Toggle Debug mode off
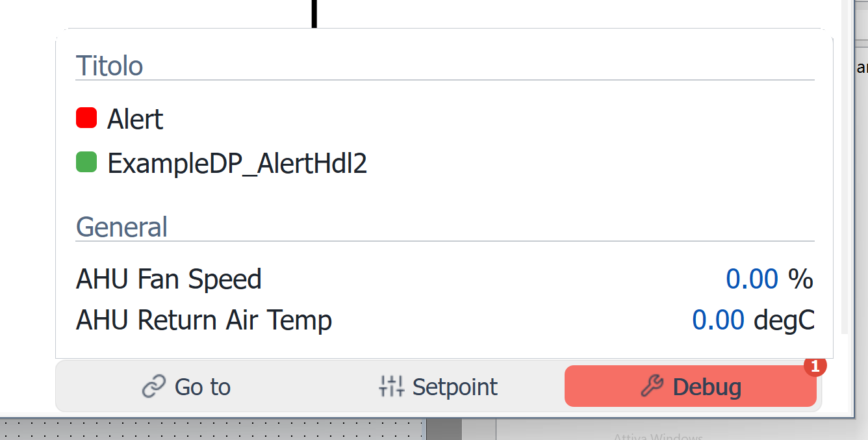The width and height of the screenshot is (868, 440). coord(690,385)
